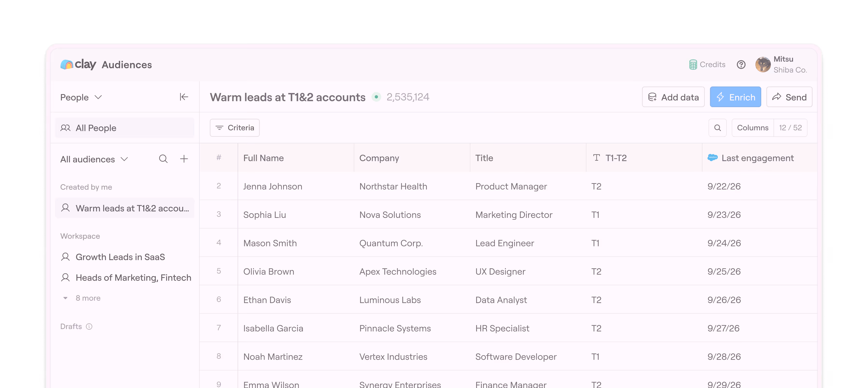Click the Warm leads at T1&2 accounts title

(x=287, y=97)
